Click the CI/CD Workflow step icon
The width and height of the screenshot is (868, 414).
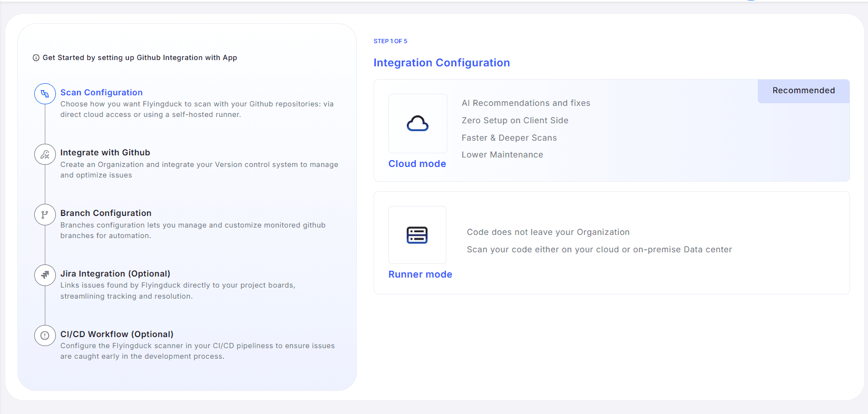click(x=45, y=336)
